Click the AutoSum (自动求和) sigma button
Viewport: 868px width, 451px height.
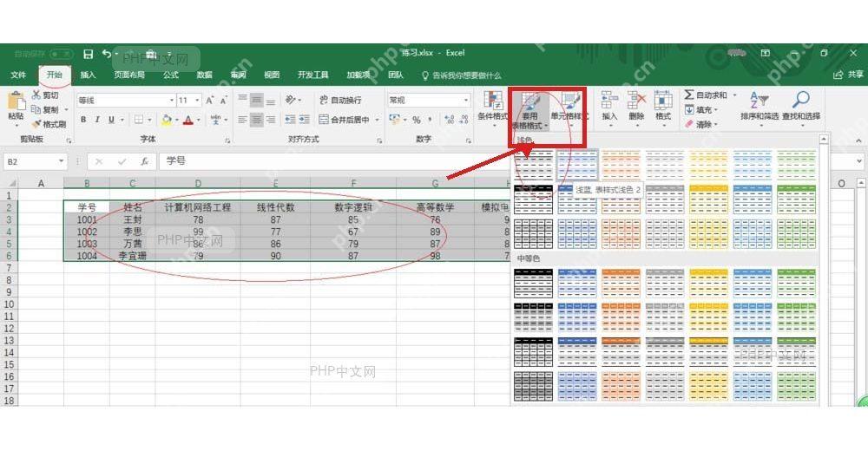[x=705, y=95]
